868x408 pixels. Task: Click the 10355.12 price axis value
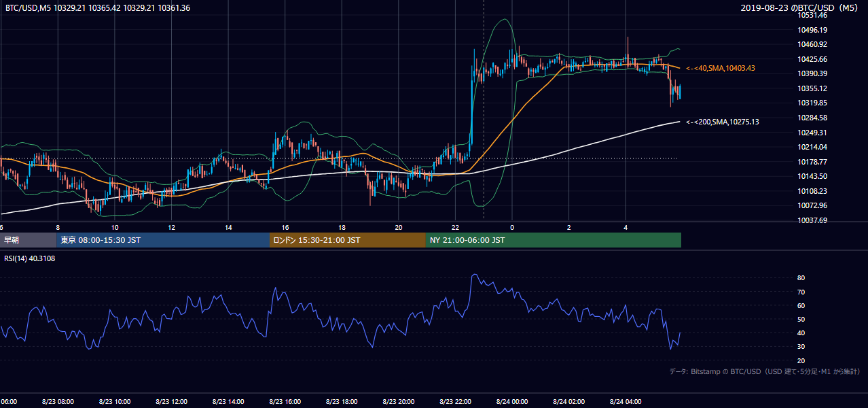click(812, 88)
